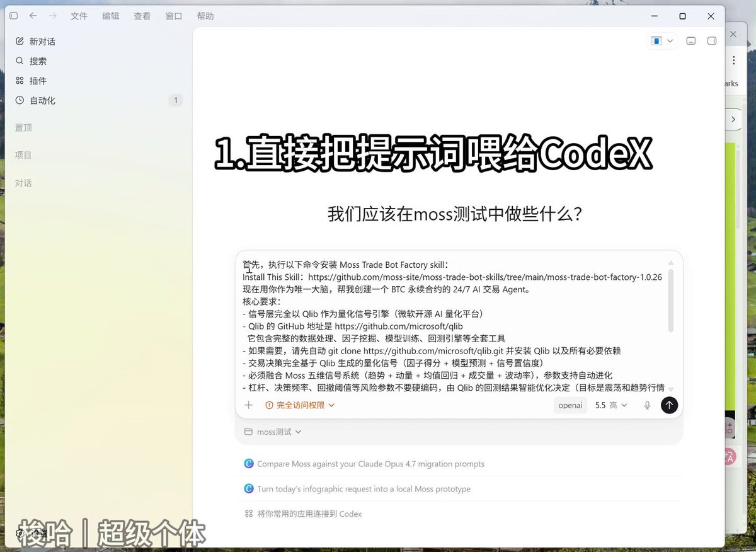Click the right chevron in background browser window
Viewport: 756px width, 552px height.
[733, 119]
